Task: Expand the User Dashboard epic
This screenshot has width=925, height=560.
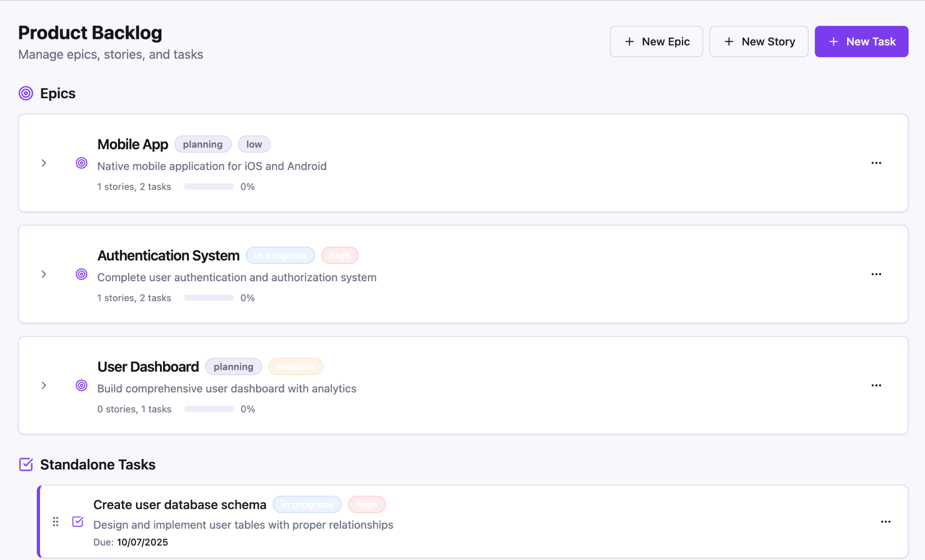Action: coord(44,385)
